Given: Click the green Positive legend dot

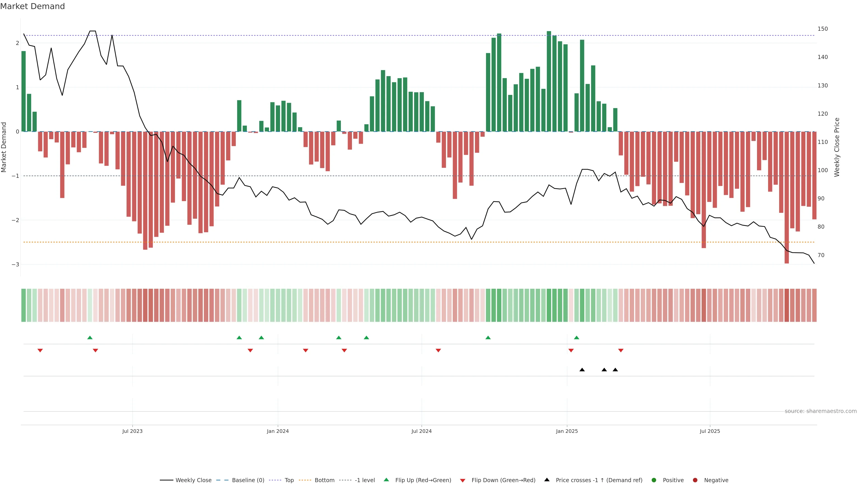Looking at the screenshot, I should click(x=654, y=480).
